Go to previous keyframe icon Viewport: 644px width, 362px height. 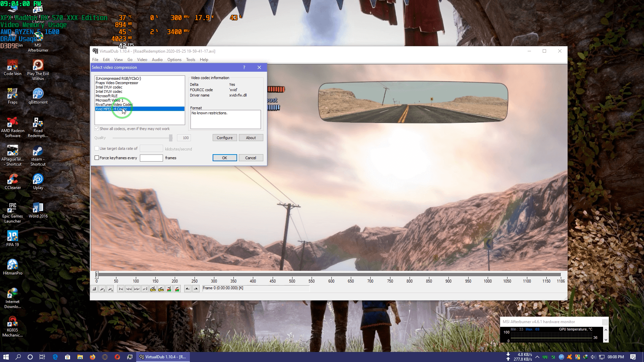tap(153, 289)
